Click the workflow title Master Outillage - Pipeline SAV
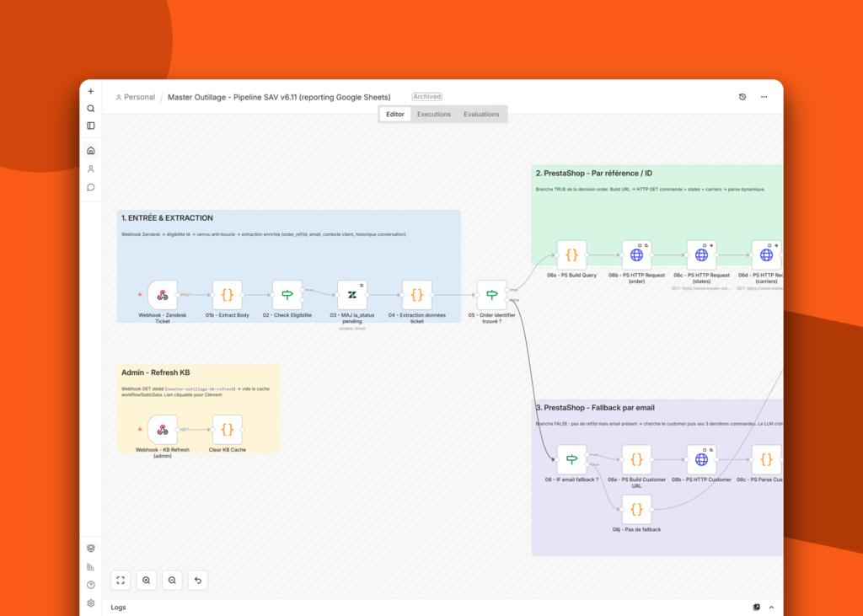 coord(279,97)
